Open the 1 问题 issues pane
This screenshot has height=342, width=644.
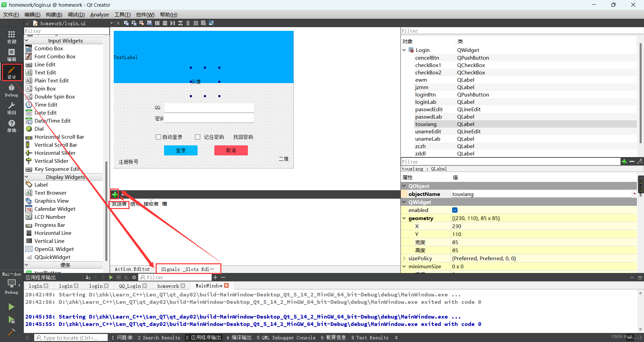pyautogui.click(x=122, y=338)
